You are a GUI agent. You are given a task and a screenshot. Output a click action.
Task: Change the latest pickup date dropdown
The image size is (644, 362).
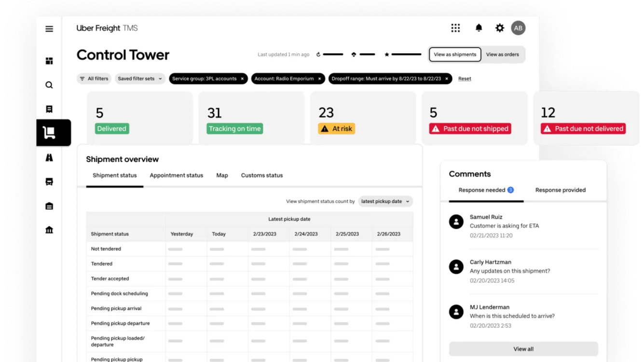tap(385, 201)
